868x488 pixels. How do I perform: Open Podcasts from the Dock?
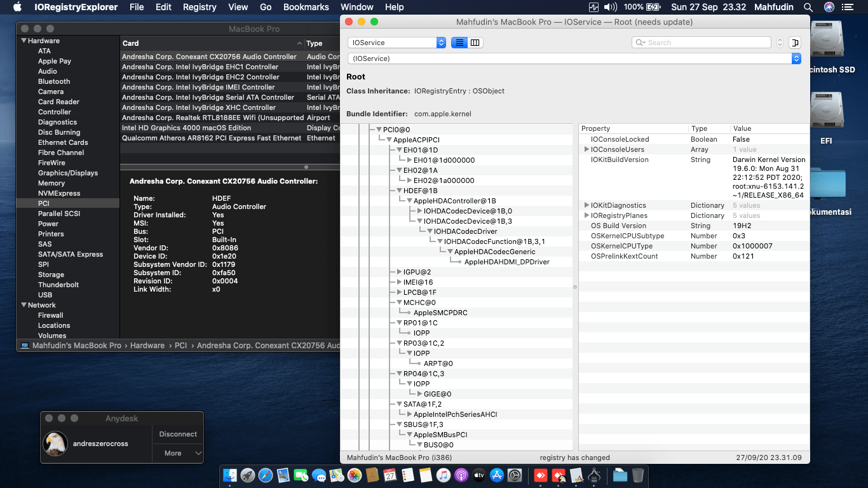point(461,475)
